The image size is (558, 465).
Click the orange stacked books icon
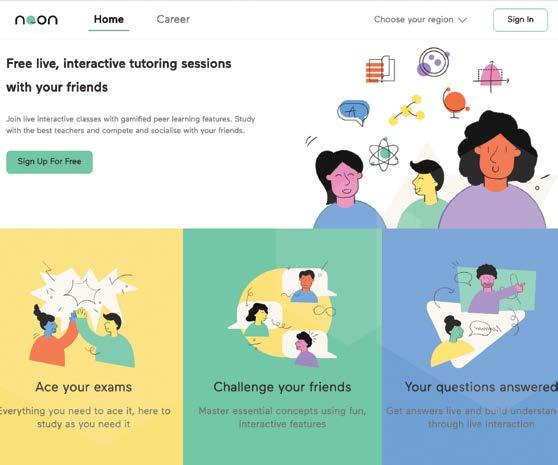[x=380, y=69]
